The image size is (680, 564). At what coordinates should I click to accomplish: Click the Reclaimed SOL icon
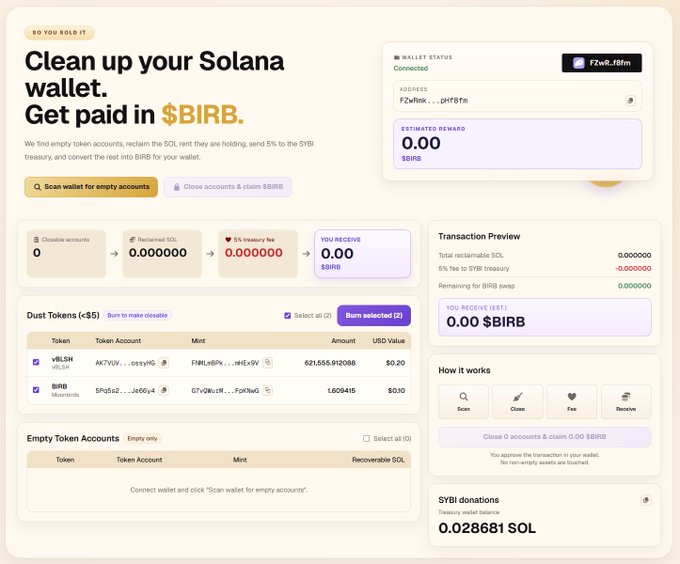(132, 240)
